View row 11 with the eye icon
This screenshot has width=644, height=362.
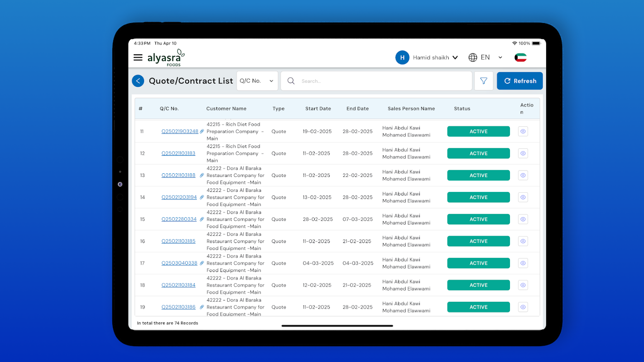pyautogui.click(x=523, y=132)
